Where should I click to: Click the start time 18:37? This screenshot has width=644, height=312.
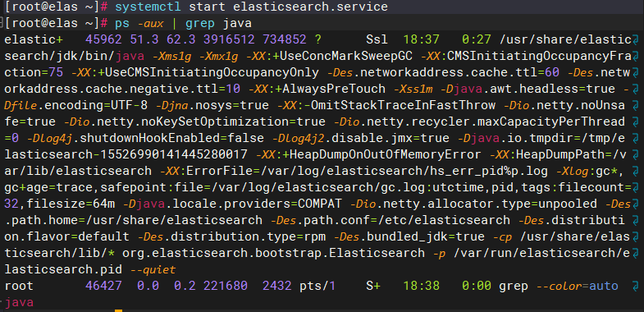(x=421, y=39)
